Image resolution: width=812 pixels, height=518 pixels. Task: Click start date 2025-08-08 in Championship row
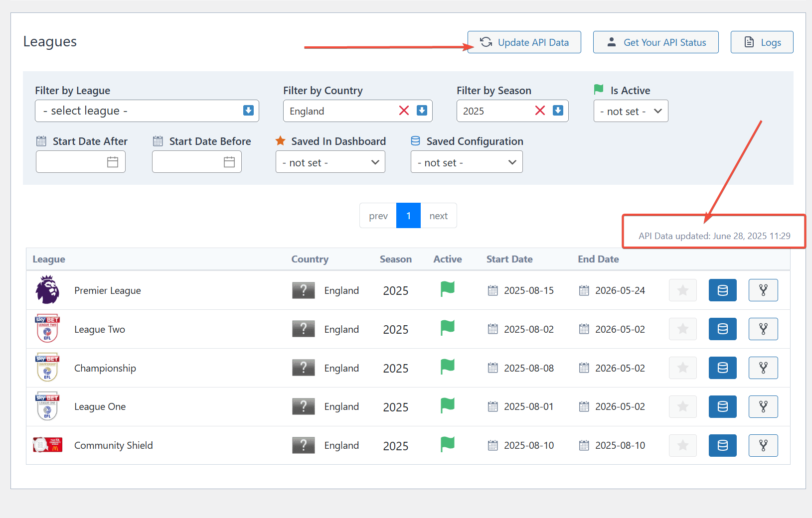(x=529, y=368)
